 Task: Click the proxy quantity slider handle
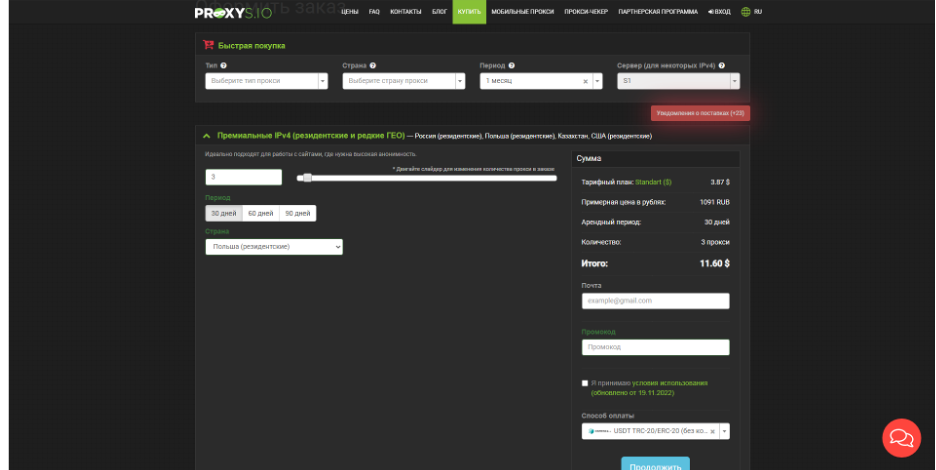[307, 177]
